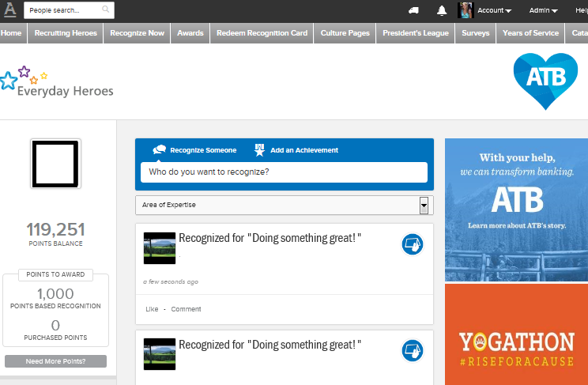Open the Yogathon banner
The width and height of the screenshot is (588, 385).
point(516,334)
